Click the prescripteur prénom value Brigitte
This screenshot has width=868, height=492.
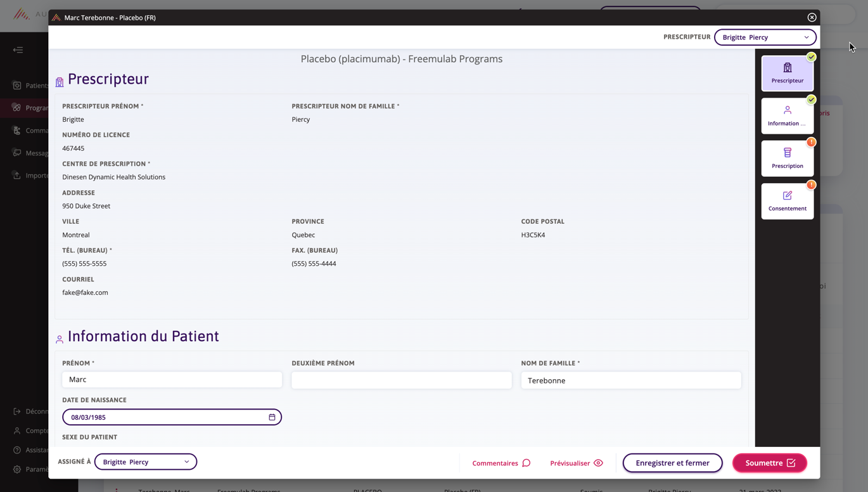click(x=73, y=120)
